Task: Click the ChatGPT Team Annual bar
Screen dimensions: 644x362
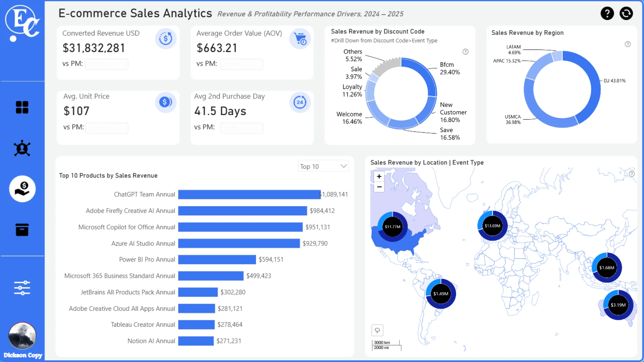Action: [249, 194]
